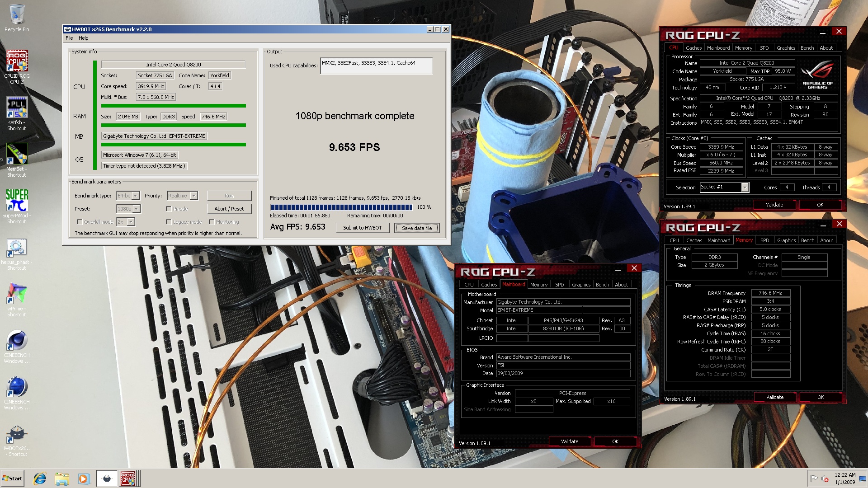Click the Core Speed 3359.9 MHz value
The height and width of the screenshot is (488, 868).
(x=721, y=147)
